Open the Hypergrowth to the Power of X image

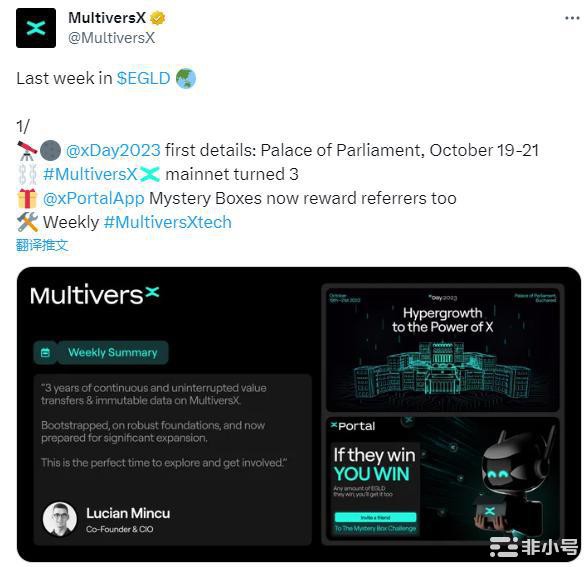pos(443,349)
